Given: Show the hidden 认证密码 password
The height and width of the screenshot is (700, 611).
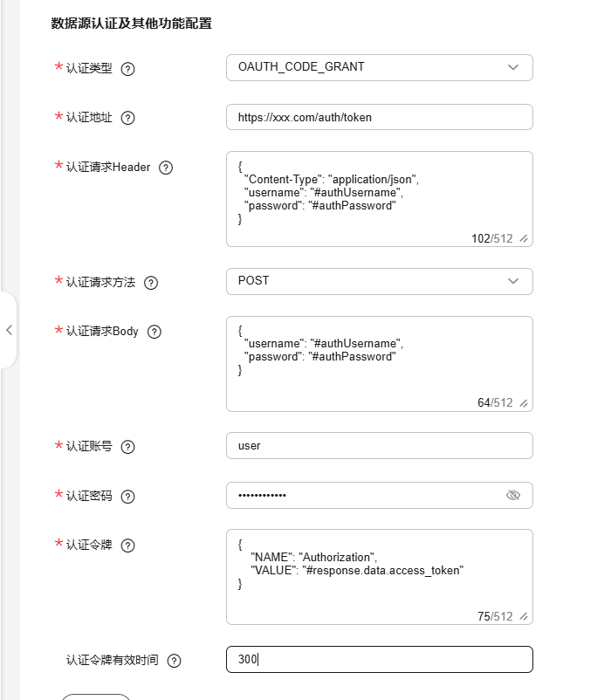Looking at the screenshot, I should [513, 495].
